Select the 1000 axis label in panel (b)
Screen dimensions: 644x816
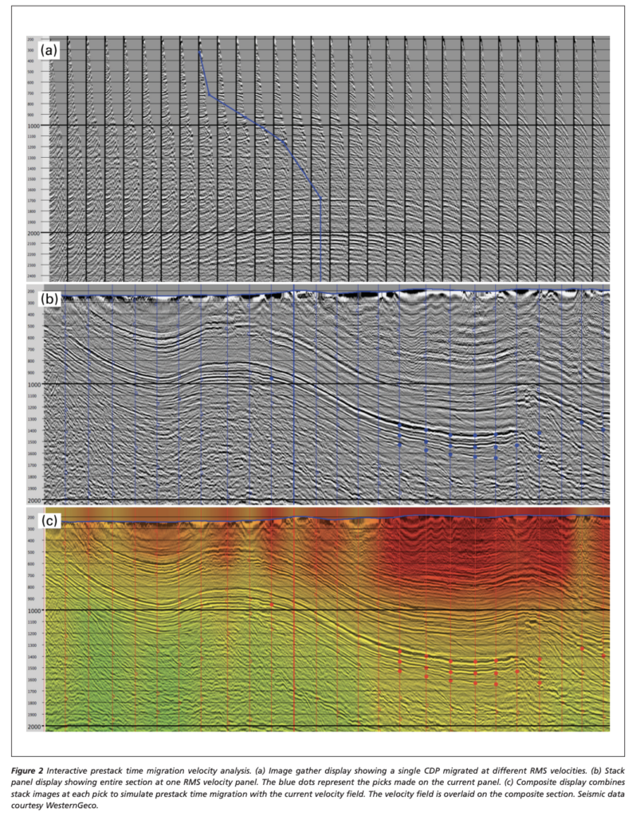point(35,384)
